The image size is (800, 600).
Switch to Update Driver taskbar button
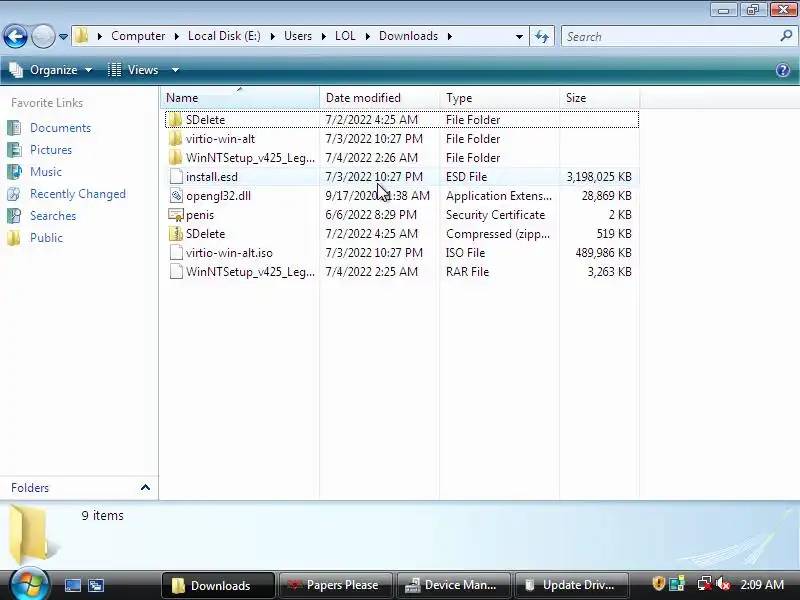point(571,585)
